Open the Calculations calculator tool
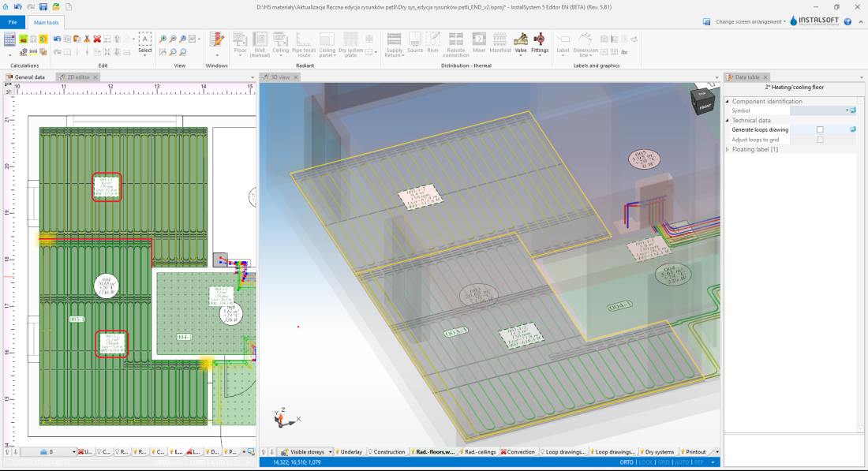868x471 pixels. [9, 39]
